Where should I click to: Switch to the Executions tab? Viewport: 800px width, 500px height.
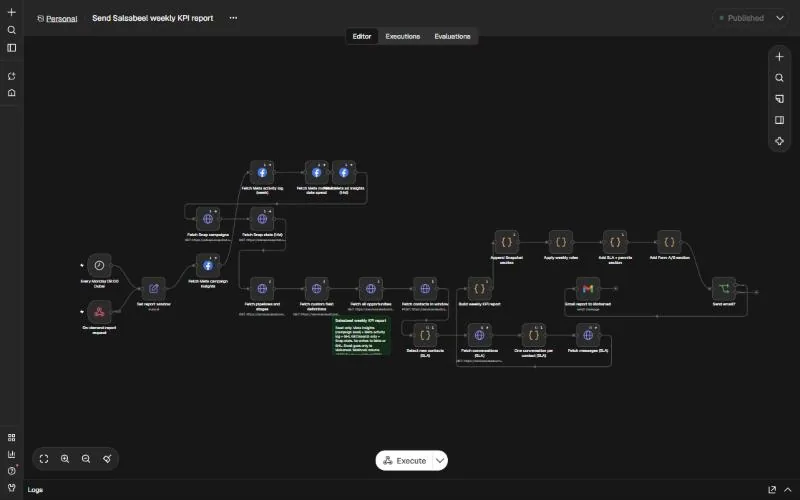click(403, 36)
